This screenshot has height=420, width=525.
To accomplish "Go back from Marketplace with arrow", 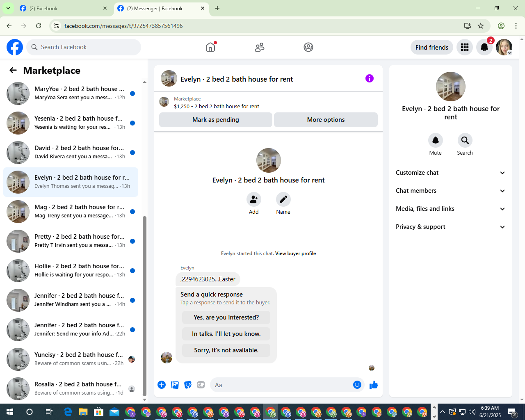I will tap(13, 70).
